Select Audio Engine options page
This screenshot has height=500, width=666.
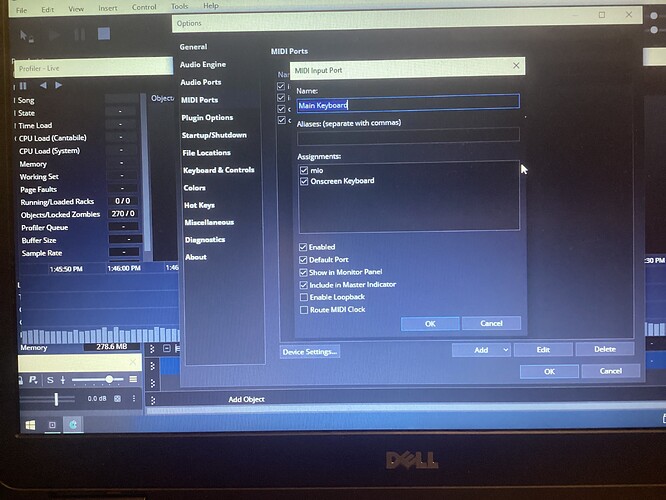(203, 65)
